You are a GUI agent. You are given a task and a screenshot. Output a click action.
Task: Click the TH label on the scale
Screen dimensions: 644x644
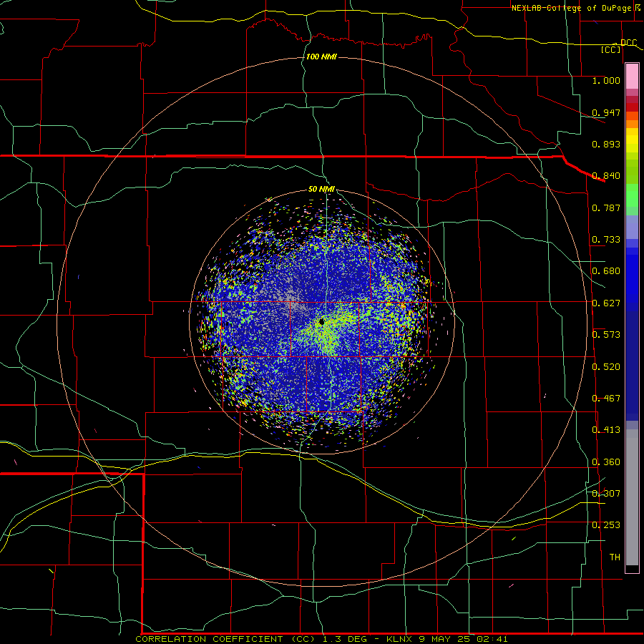pos(615,557)
